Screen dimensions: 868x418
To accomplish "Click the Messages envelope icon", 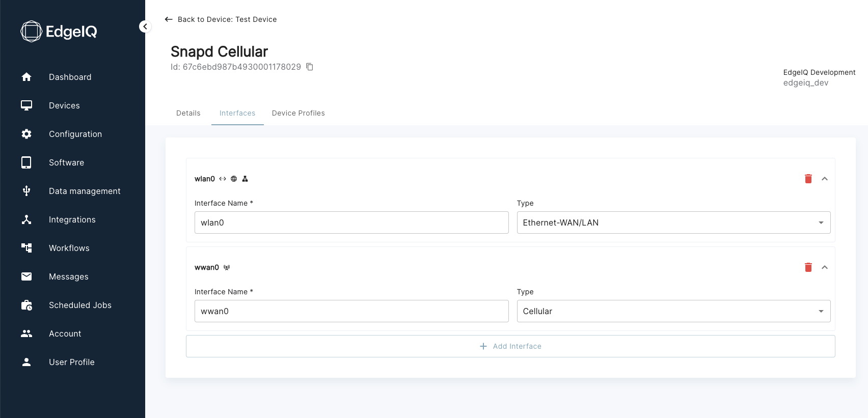I will tap(26, 276).
